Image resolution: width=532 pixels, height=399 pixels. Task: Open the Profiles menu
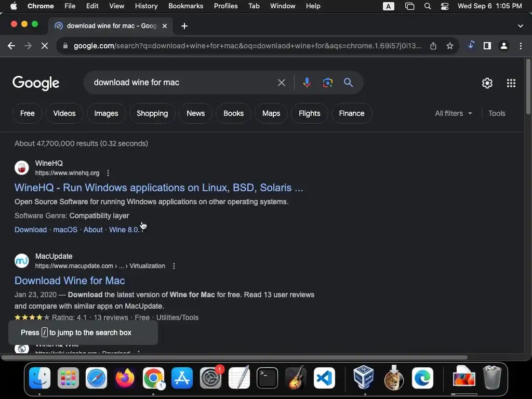click(x=225, y=6)
